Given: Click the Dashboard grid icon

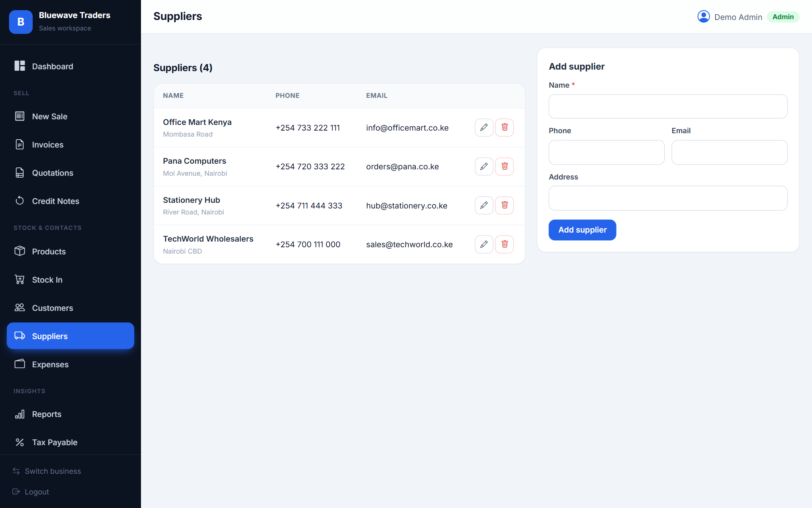Looking at the screenshot, I should point(20,66).
